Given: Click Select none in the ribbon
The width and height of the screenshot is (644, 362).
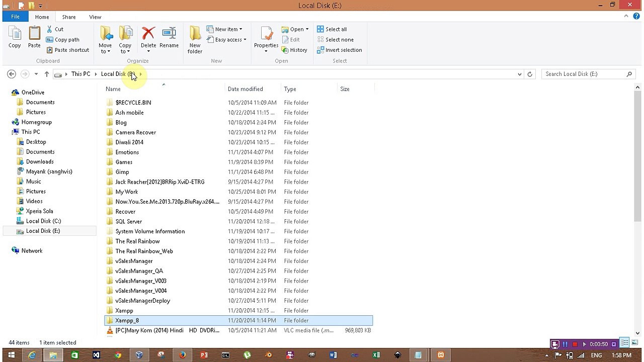Looking at the screenshot, I should coord(336,40).
